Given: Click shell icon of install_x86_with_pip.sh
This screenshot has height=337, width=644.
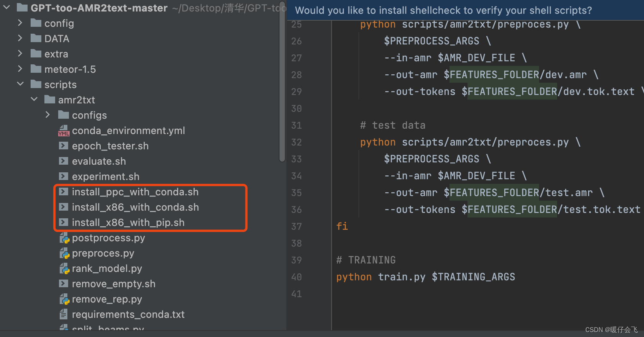Looking at the screenshot, I should coord(64,222).
